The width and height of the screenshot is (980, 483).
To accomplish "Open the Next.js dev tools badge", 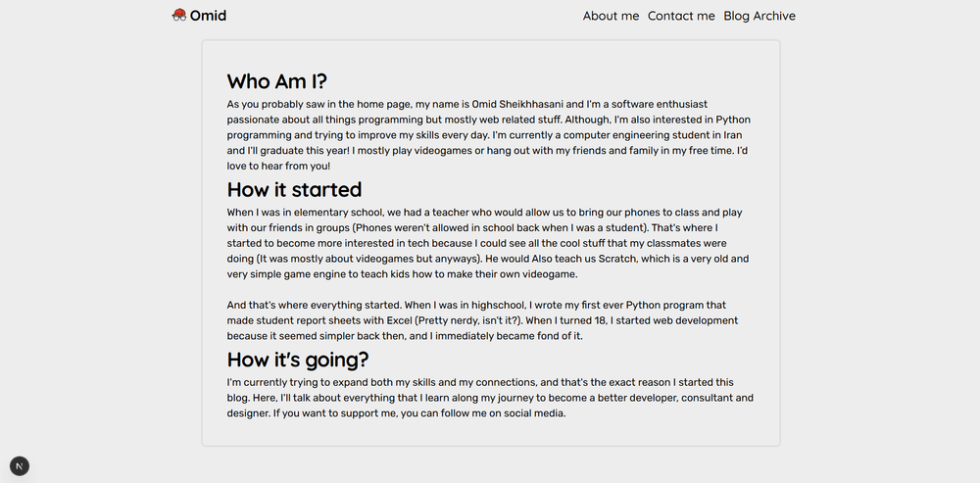I will 20,466.
